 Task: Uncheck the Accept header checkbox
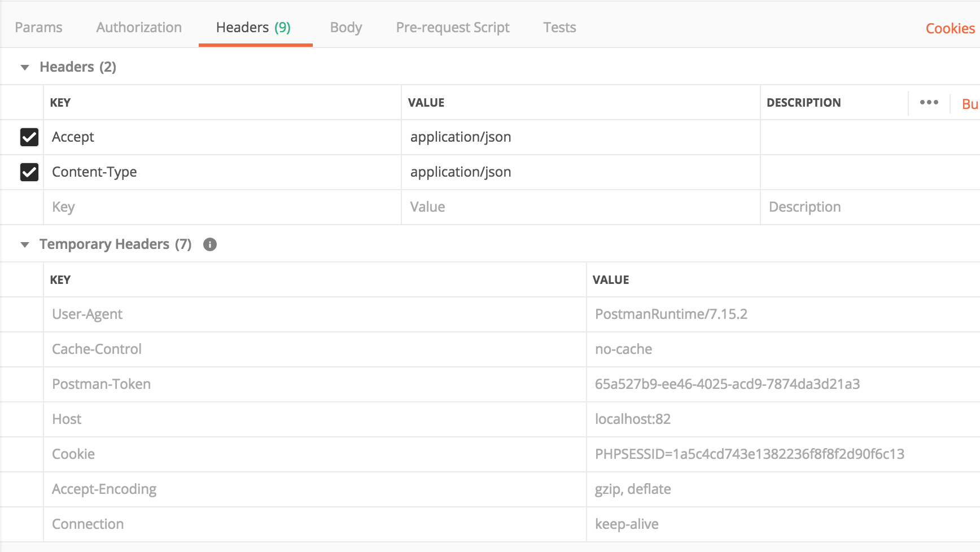pos(29,137)
